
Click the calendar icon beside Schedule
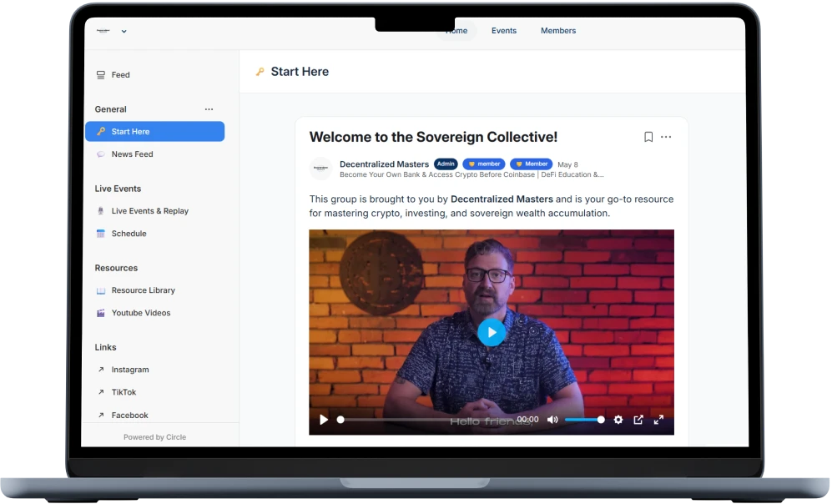click(101, 234)
